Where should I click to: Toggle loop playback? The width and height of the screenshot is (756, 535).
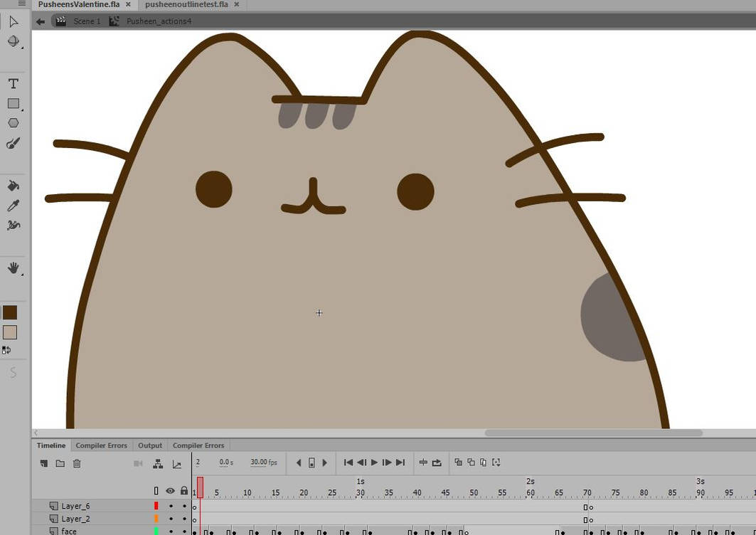click(437, 462)
